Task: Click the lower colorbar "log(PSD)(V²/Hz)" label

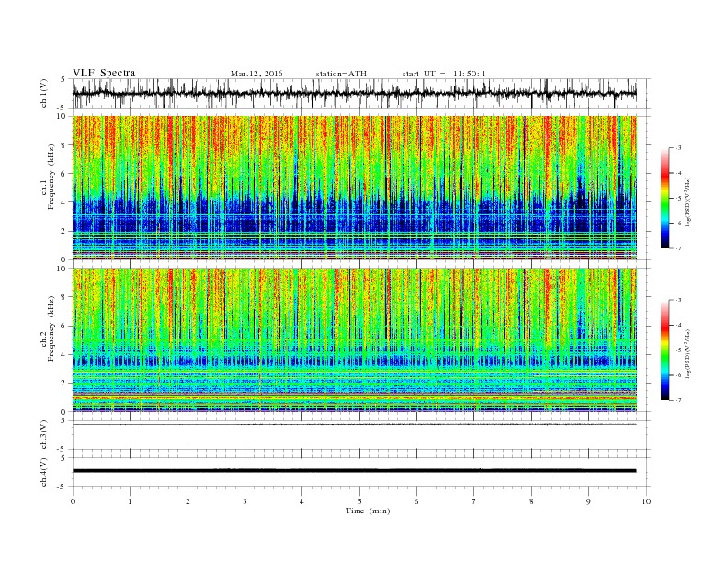Action: tap(688, 352)
